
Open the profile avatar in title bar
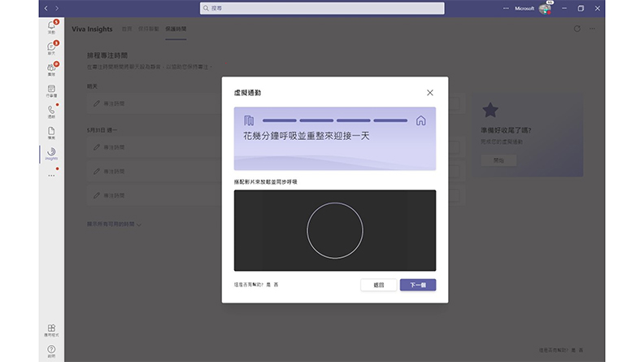click(x=545, y=8)
